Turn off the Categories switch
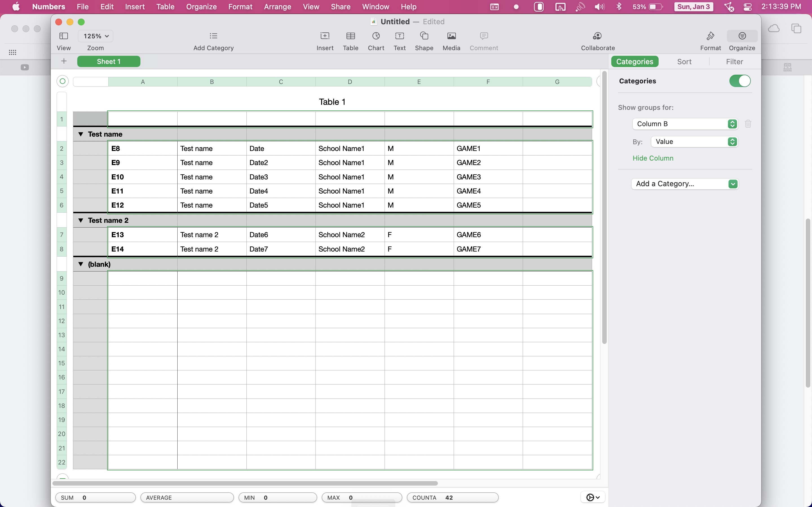Viewport: 812px width, 507px height. tap(740, 81)
